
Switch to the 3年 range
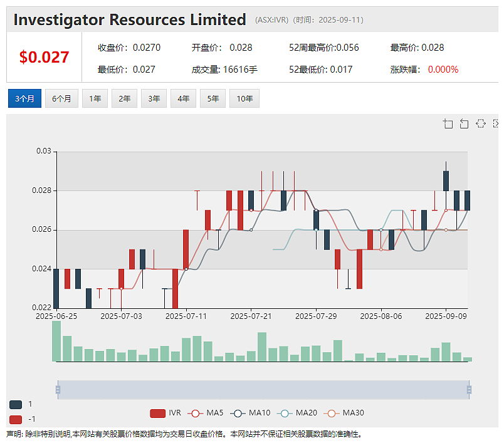coord(154,98)
